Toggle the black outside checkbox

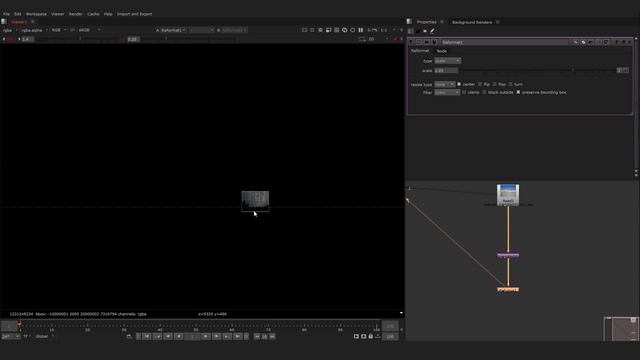[x=484, y=92]
